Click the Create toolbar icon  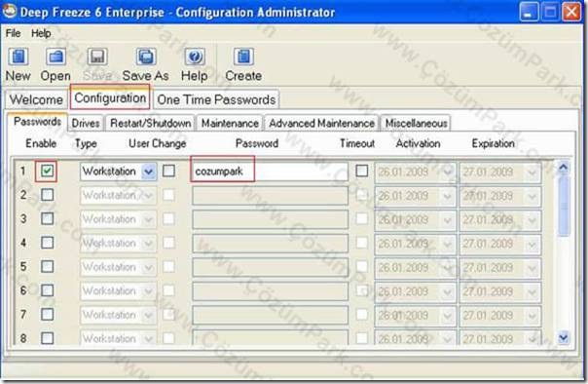click(243, 58)
